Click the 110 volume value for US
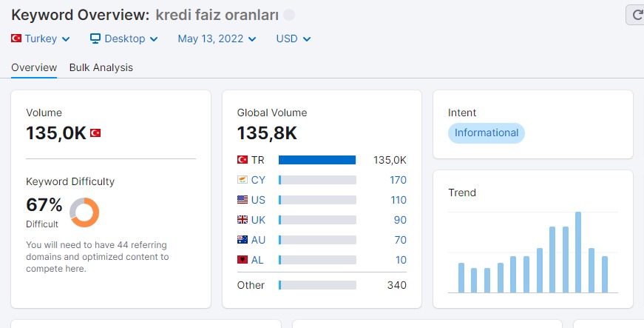The width and height of the screenshot is (644, 328). pos(399,200)
